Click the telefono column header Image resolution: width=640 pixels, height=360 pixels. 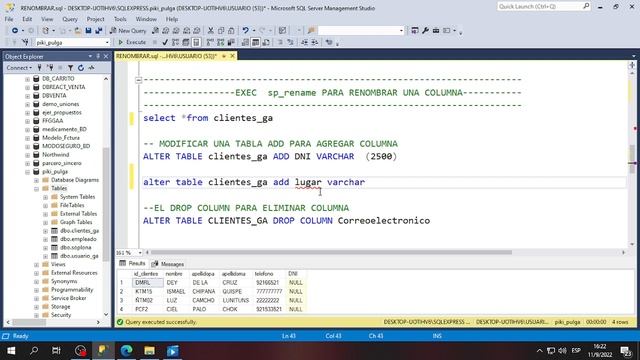coord(264,274)
